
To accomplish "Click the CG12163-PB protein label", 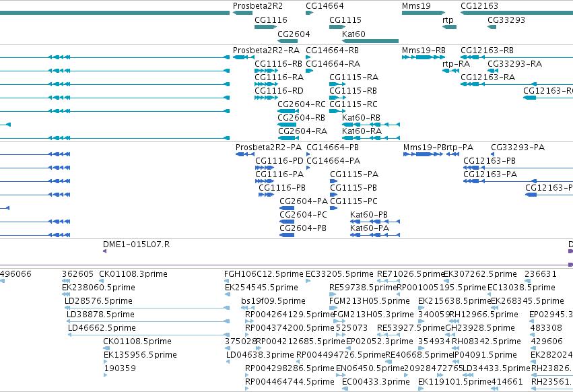I will (x=490, y=161).
